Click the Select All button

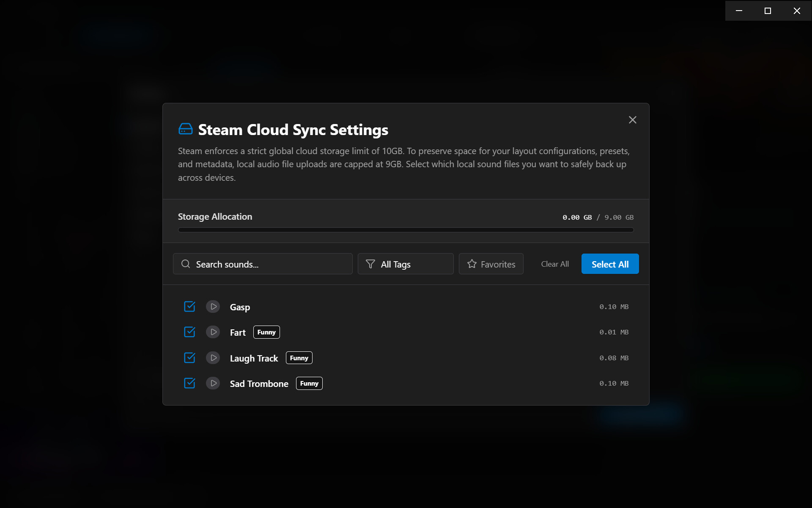(x=610, y=264)
